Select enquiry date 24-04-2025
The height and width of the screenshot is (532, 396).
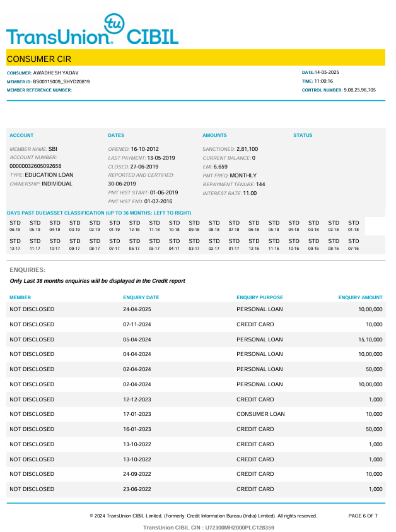137,309
